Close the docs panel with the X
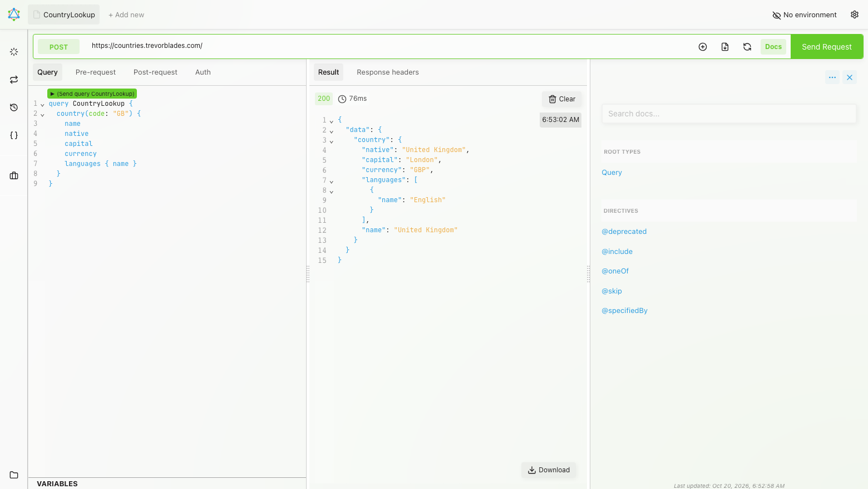This screenshot has height=489, width=868. pos(850,77)
